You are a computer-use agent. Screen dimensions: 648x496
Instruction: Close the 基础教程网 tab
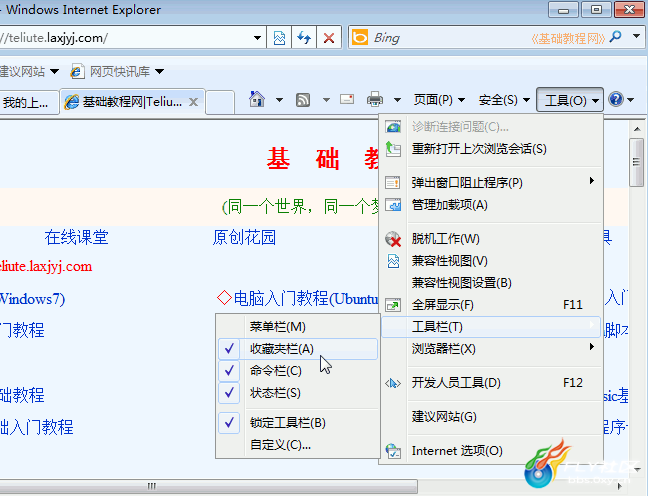click(193, 102)
